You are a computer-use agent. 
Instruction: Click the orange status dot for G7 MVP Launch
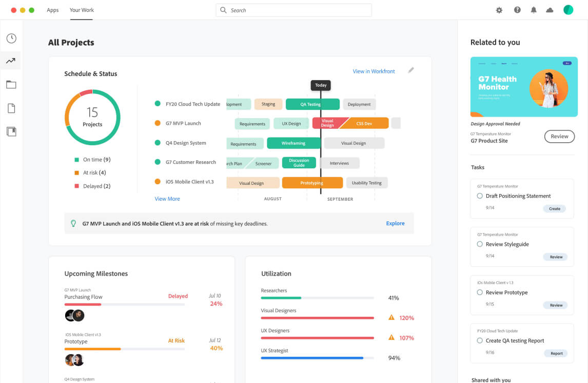click(x=158, y=123)
